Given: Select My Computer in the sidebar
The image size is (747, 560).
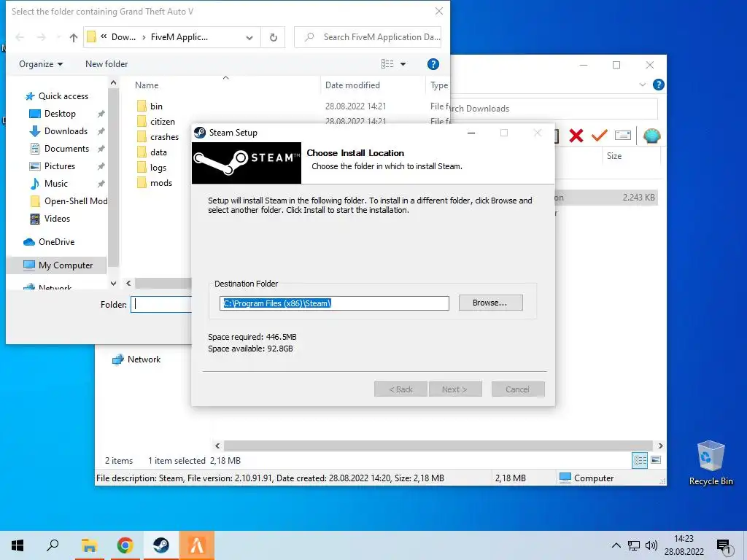Looking at the screenshot, I should coord(65,265).
